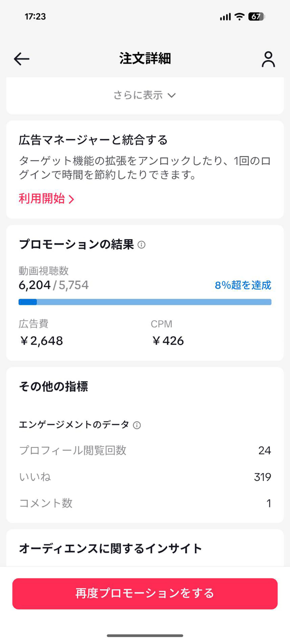Tap info icon beside エンゲージメントのデータ
The image size is (290, 644).
click(137, 425)
